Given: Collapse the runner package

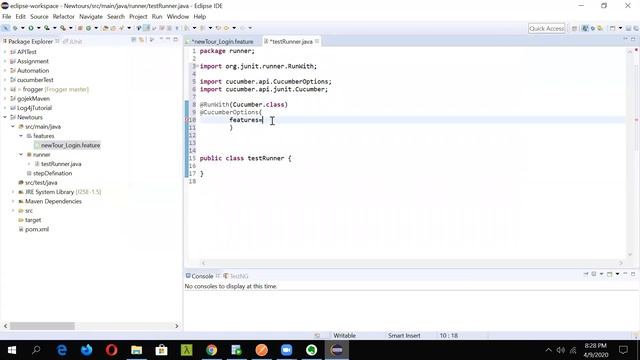Looking at the screenshot, I should tap(21, 155).
